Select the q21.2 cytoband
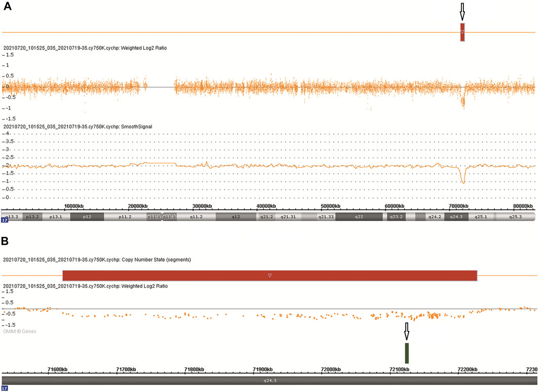The width and height of the screenshot is (540, 392). click(267, 217)
